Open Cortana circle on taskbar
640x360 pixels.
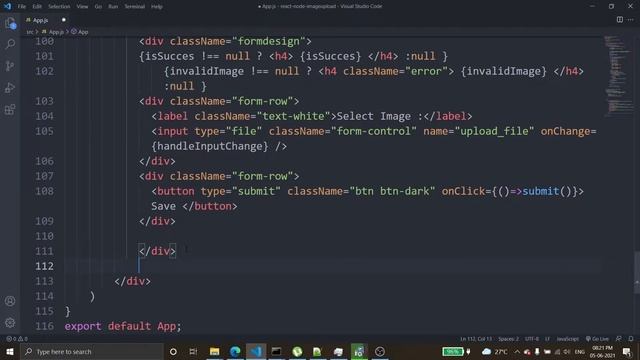pyautogui.click(x=173, y=351)
